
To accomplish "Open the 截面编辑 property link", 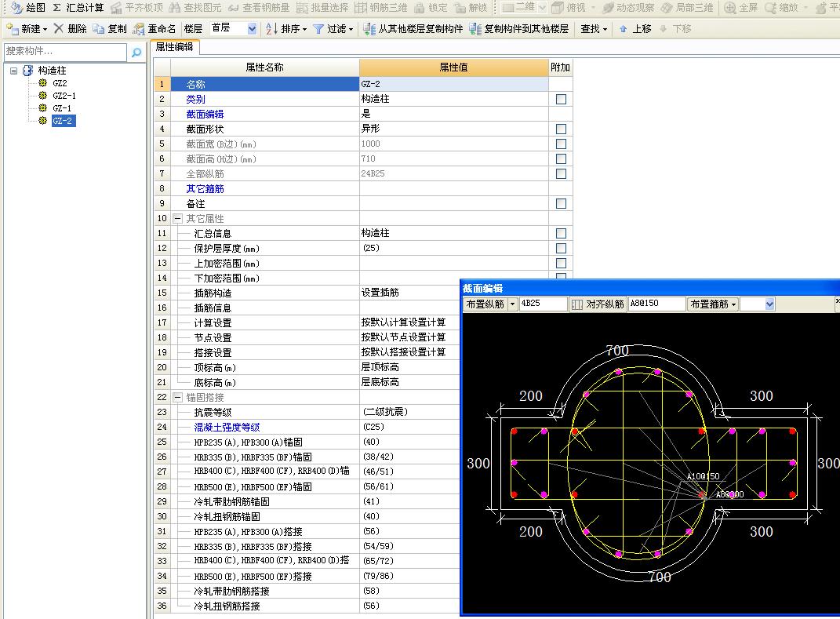I will 205,115.
